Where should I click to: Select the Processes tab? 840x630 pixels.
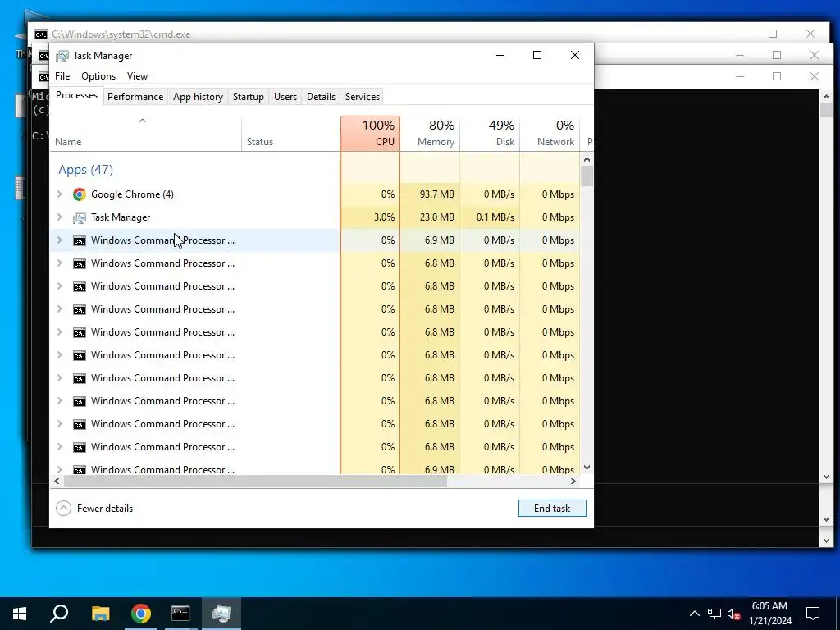pos(76,95)
